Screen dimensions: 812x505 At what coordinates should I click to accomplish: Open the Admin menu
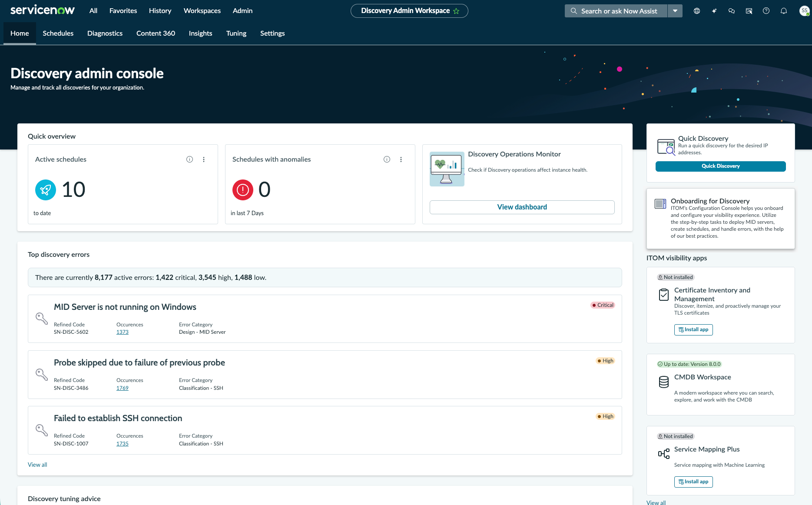(242, 11)
